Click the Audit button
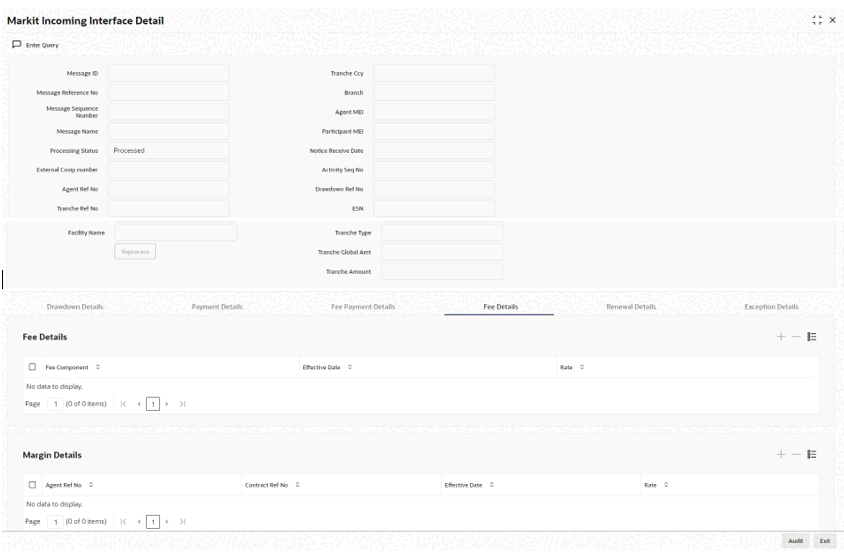 click(x=796, y=541)
